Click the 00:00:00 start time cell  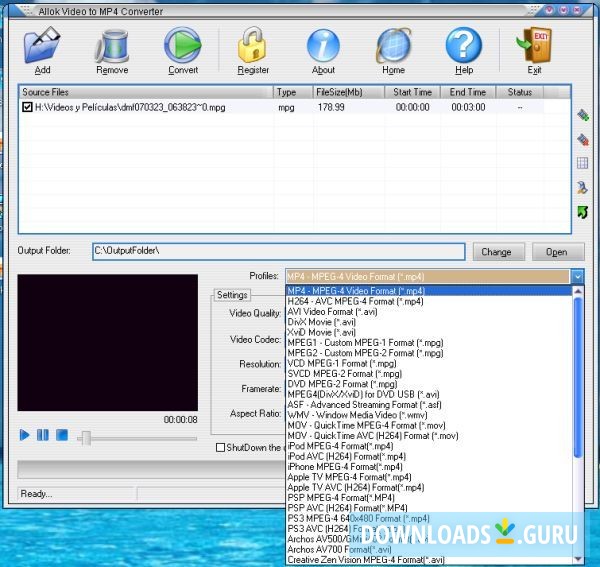click(x=412, y=108)
